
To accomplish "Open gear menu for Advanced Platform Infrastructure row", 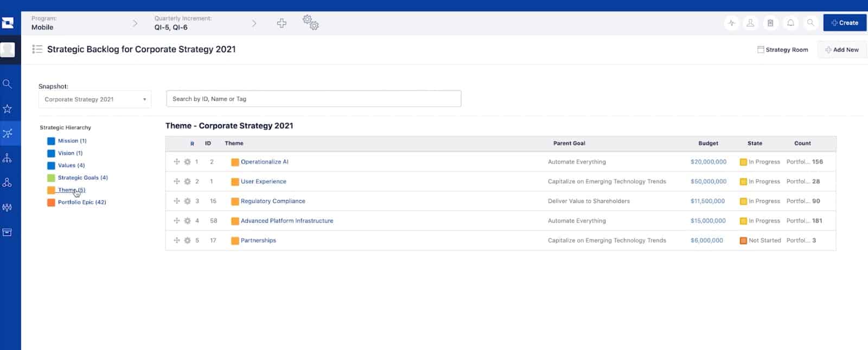I will tap(187, 221).
